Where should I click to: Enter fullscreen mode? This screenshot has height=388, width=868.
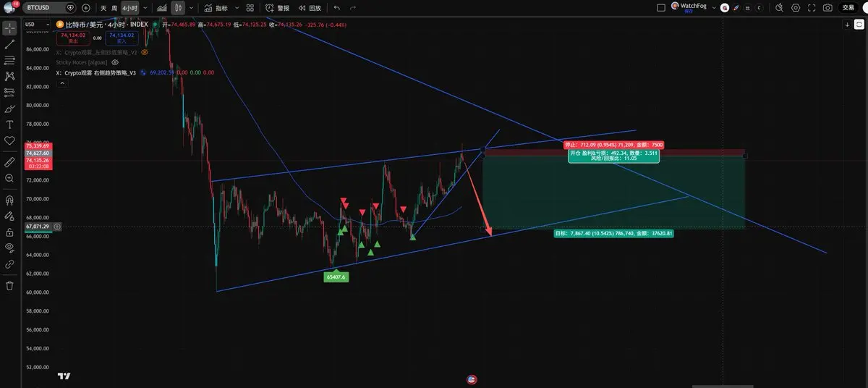point(812,8)
